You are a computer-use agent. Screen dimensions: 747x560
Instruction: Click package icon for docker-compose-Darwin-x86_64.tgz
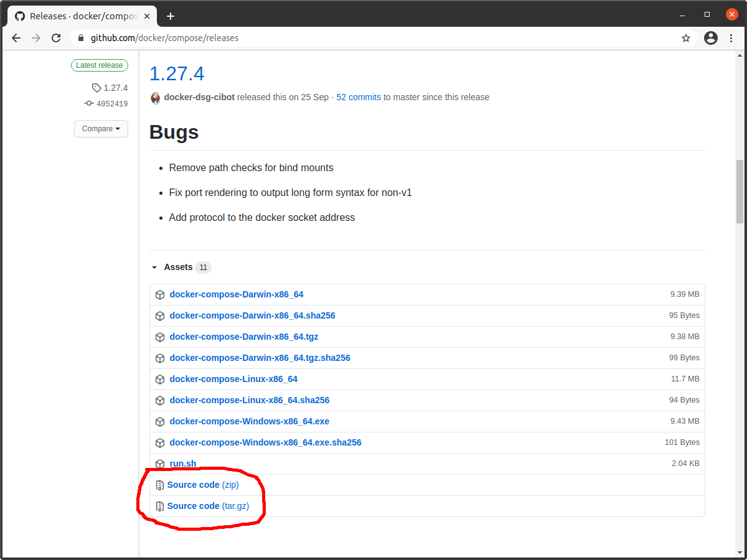160,337
